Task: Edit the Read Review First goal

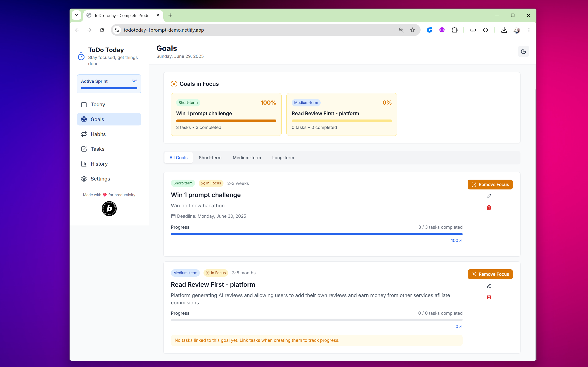Action: click(489, 286)
